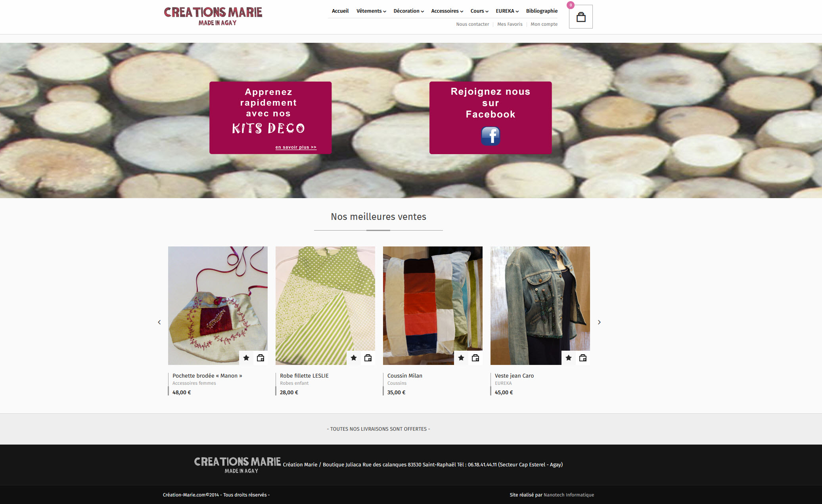The height and width of the screenshot is (504, 822).
Task: Show next best-selling products arrow
Action: tap(599, 322)
